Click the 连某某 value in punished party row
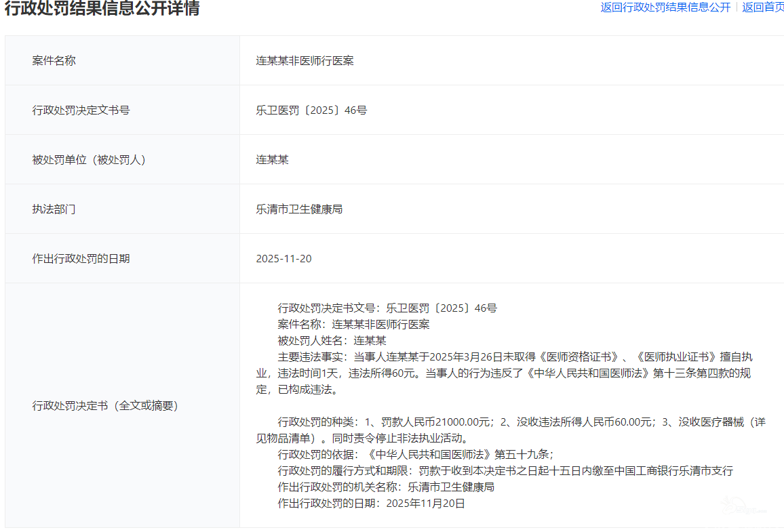Viewport: 784px width, 532px height. click(272, 159)
